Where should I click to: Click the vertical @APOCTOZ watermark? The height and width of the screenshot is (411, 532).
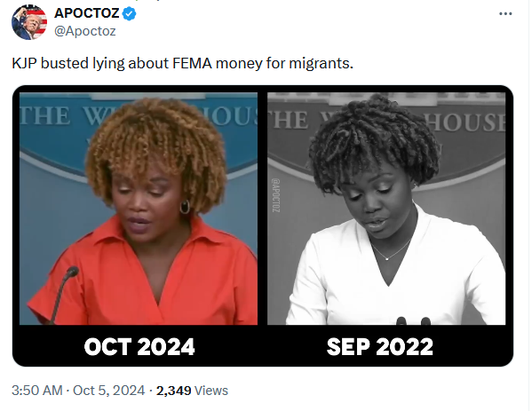pos(276,195)
